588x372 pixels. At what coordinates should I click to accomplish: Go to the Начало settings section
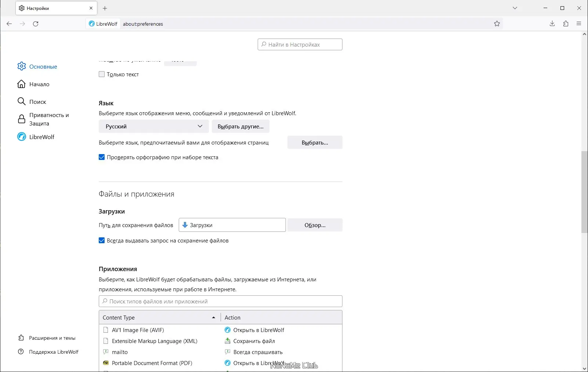click(39, 84)
